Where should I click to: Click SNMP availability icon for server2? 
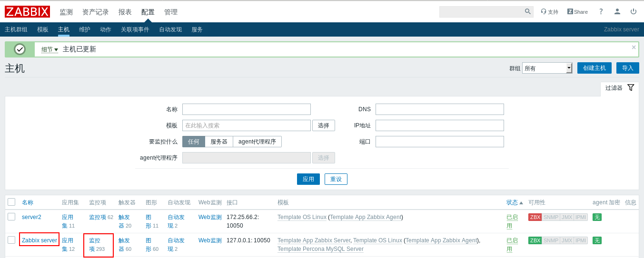click(551, 217)
